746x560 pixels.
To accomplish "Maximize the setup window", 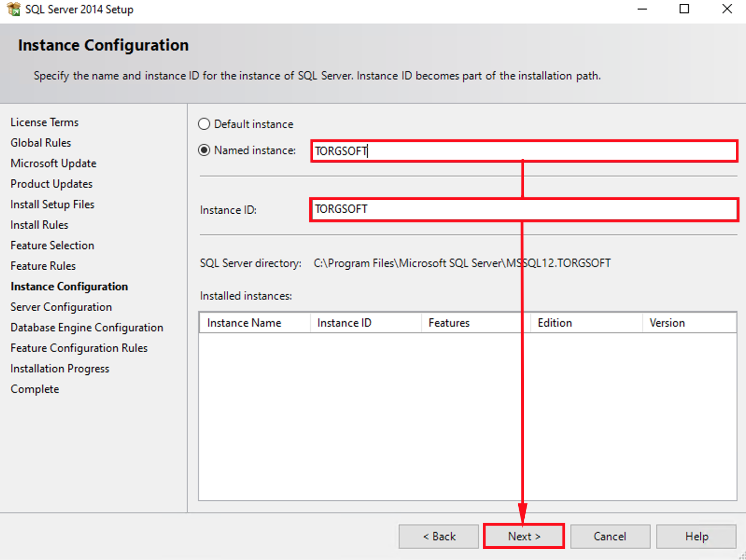I will (x=684, y=9).
